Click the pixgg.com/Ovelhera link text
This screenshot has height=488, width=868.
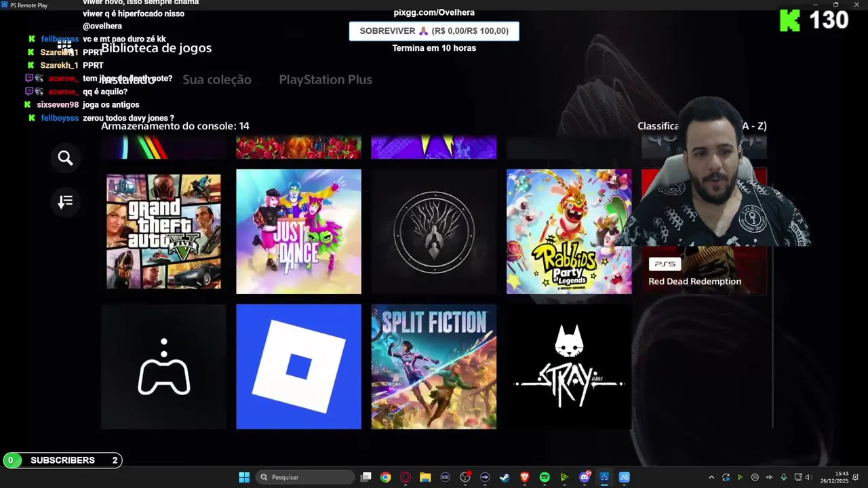coord(434,12)
